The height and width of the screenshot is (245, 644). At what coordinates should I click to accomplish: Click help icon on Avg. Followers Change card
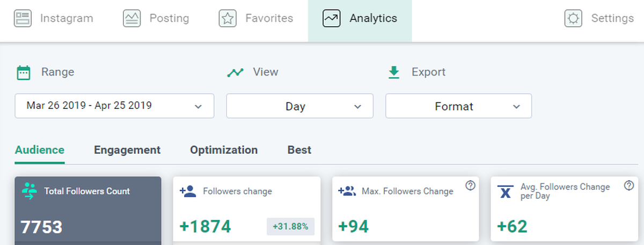pyautogui.click(x=630, y=185)
